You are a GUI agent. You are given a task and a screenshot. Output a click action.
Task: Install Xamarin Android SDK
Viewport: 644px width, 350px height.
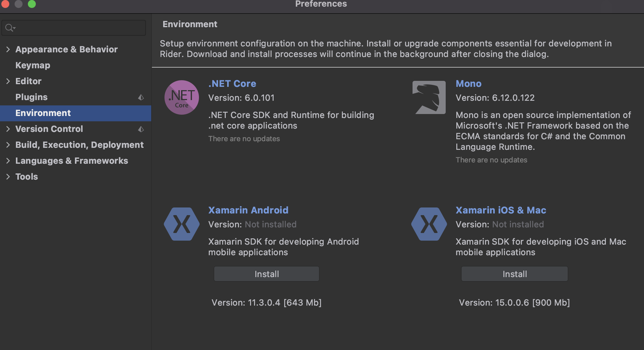click(267, 274)
